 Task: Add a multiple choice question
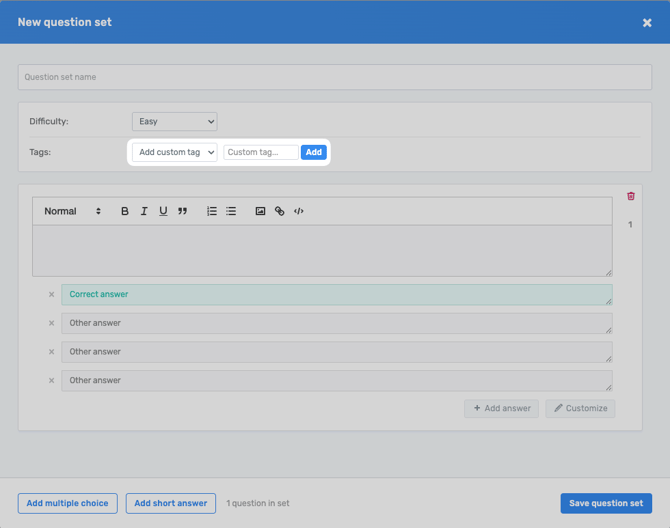point(67,503)
